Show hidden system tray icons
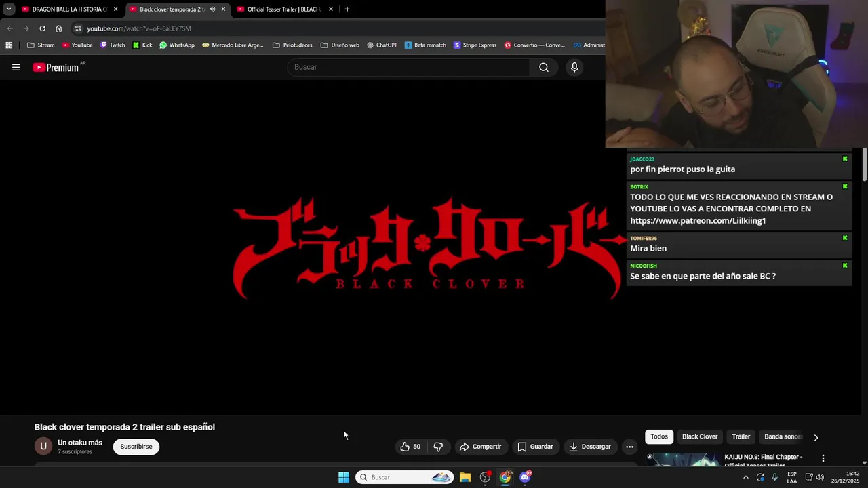This screenshot has height=488, width=868. click(746, 477)
